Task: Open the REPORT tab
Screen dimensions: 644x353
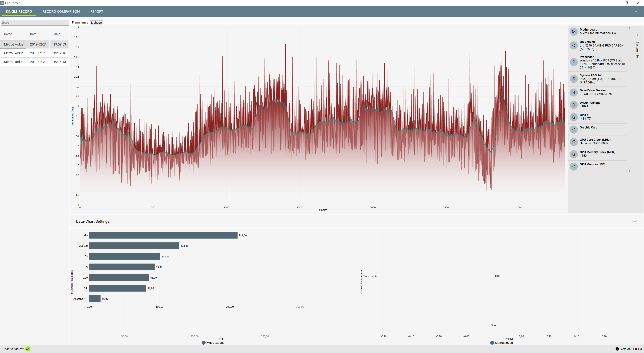Action: [x=96, y=12]
